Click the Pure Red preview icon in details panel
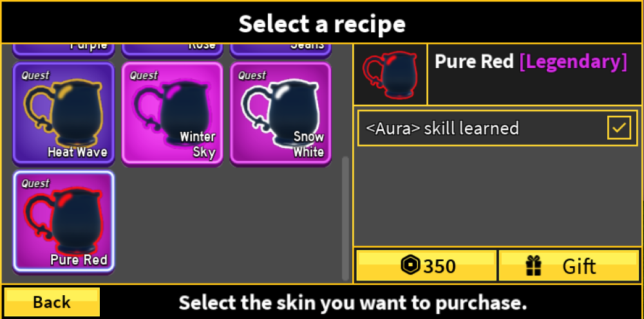 coord(390,74)
